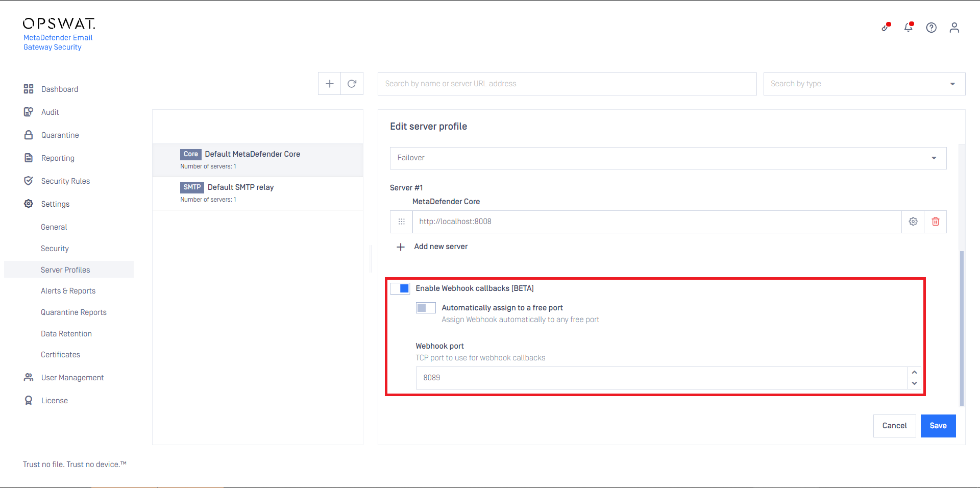Screen dimensions: 980x488
Task: Open Dashboard menu item
Action: pyautogui.click(x=60, y=89)
